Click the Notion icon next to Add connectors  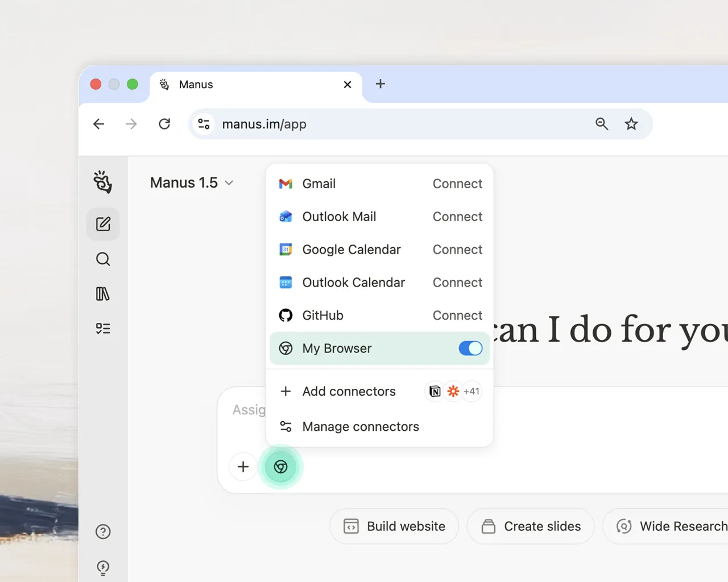(x=435, y=391)
